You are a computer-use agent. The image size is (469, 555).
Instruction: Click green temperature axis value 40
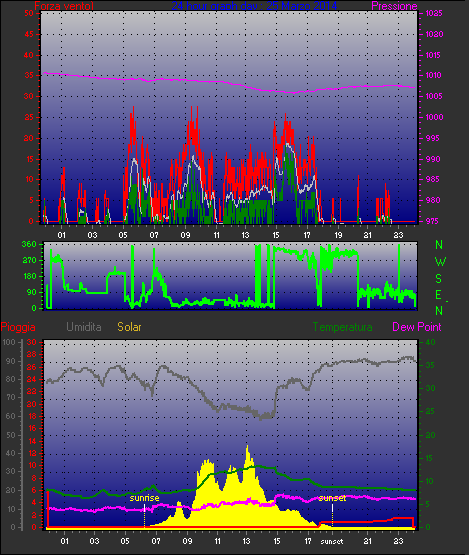[x=430, y=342]
